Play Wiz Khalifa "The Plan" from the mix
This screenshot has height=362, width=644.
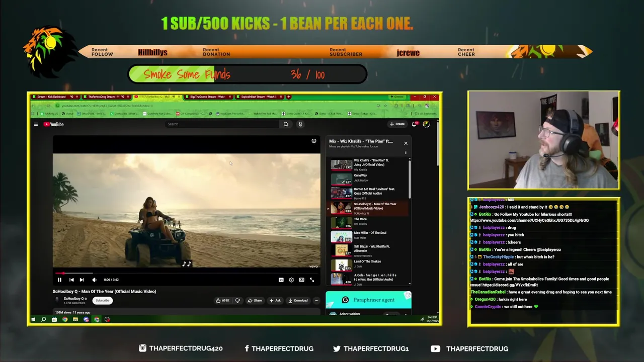coord(369,164)
